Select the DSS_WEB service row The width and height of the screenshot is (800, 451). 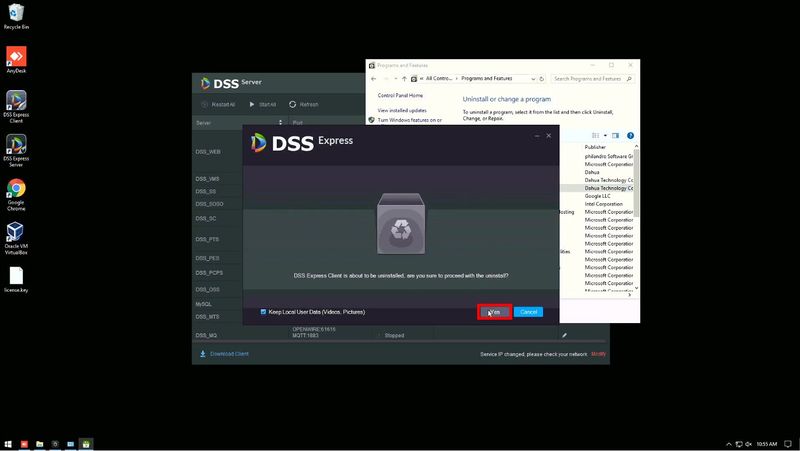[208, 152]
